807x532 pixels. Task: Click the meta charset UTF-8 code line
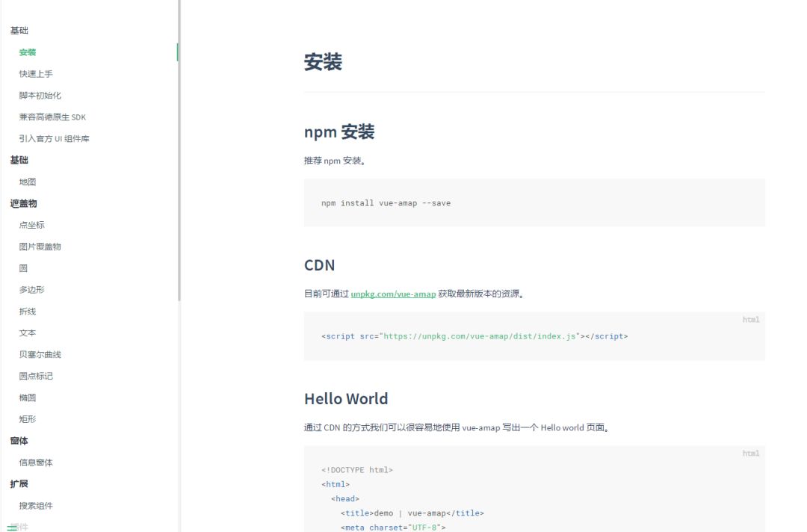pyautogui.click(x=393, y=528)
